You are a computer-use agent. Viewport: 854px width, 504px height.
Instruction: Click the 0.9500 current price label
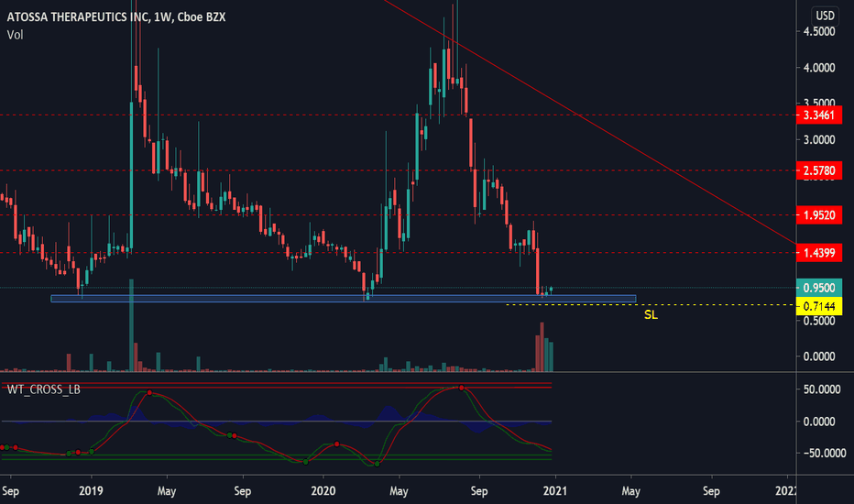point(818,288)
